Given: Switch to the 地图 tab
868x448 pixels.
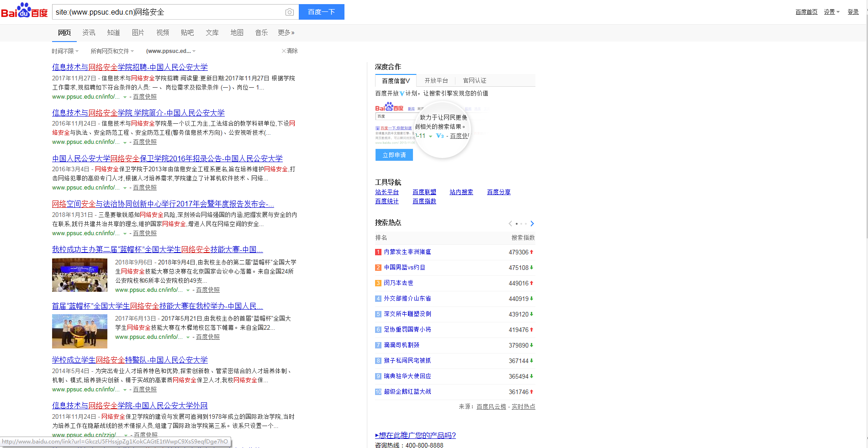Looking at the screenshot, I should tap(237, 32).
